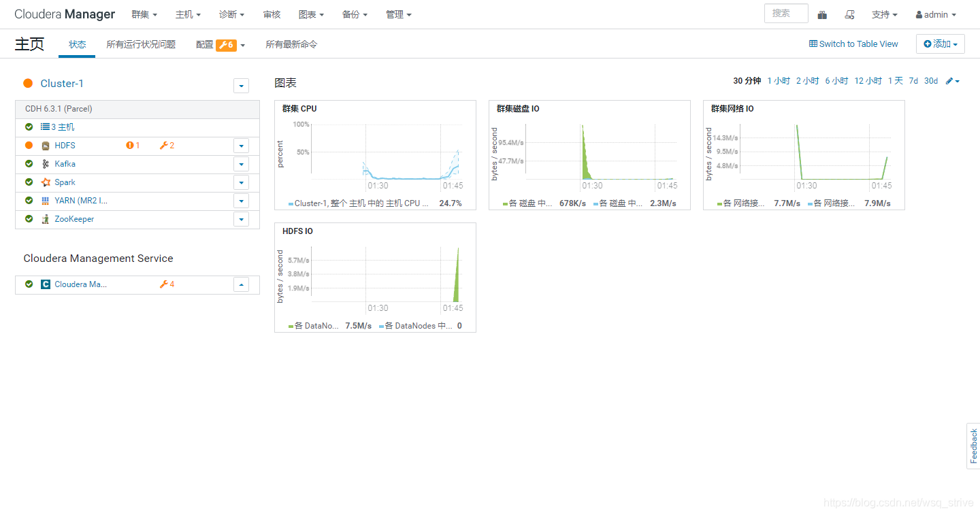Open the Cluster-1 link

(62, 83)
